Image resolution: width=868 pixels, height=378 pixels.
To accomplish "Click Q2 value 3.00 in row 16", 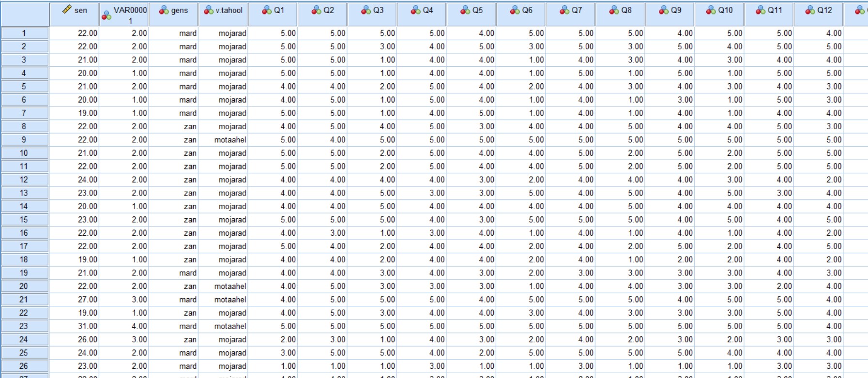I will (x=338, y=233).
